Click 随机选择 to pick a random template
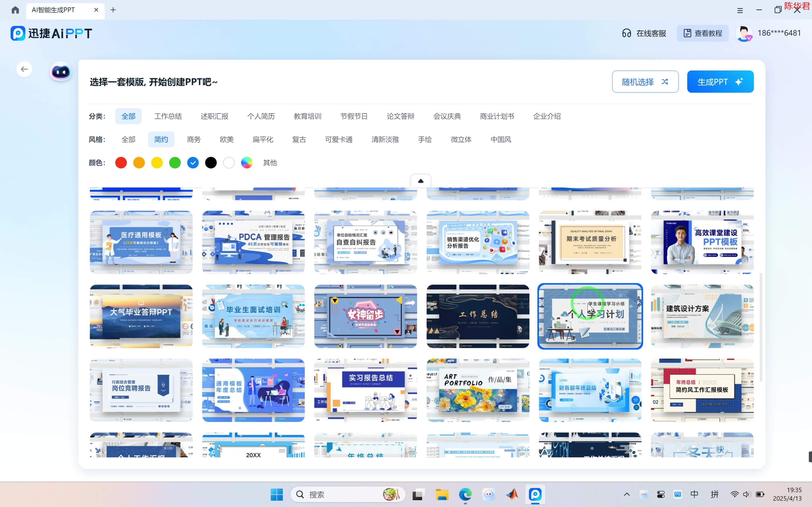This screenshot has width=812, height=507. [x=644, y=81]
